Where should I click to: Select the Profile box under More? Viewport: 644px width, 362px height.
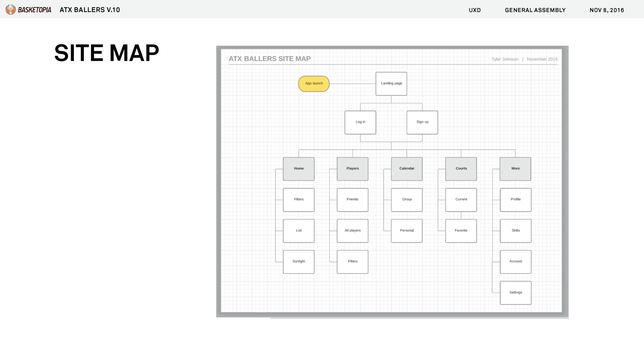pyautogui.click(x=515, y=200)
